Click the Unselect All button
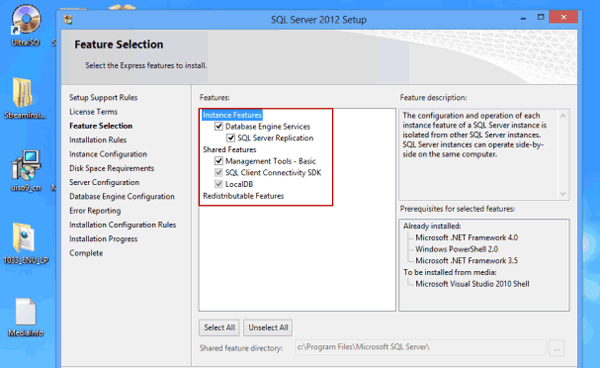The image size is (600, 368). pos(268,328)
